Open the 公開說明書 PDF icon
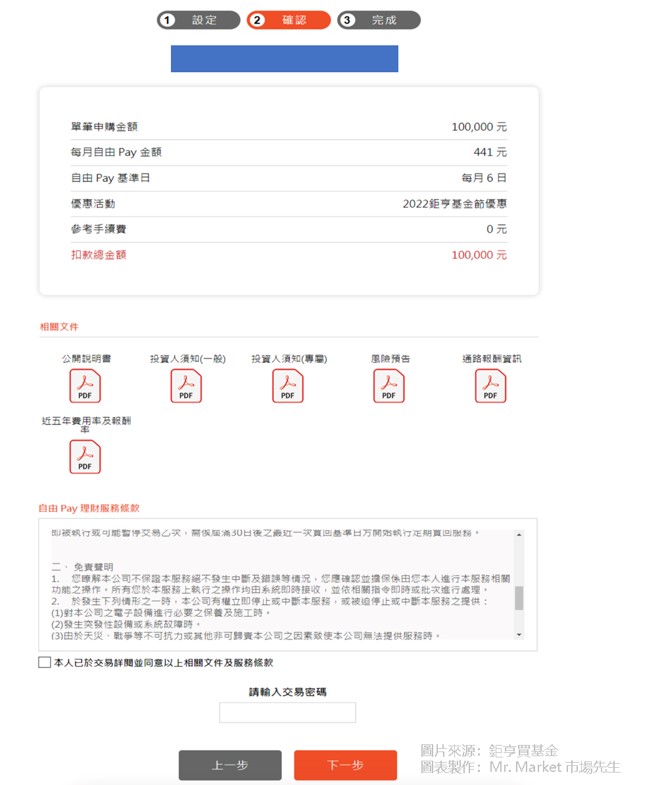The image size is (660, 785). pos(85,385)
